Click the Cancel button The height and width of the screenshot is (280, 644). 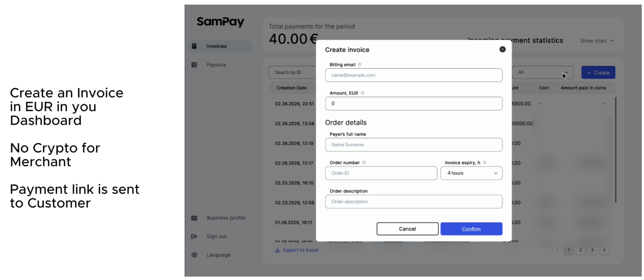[x=407, y=229]
